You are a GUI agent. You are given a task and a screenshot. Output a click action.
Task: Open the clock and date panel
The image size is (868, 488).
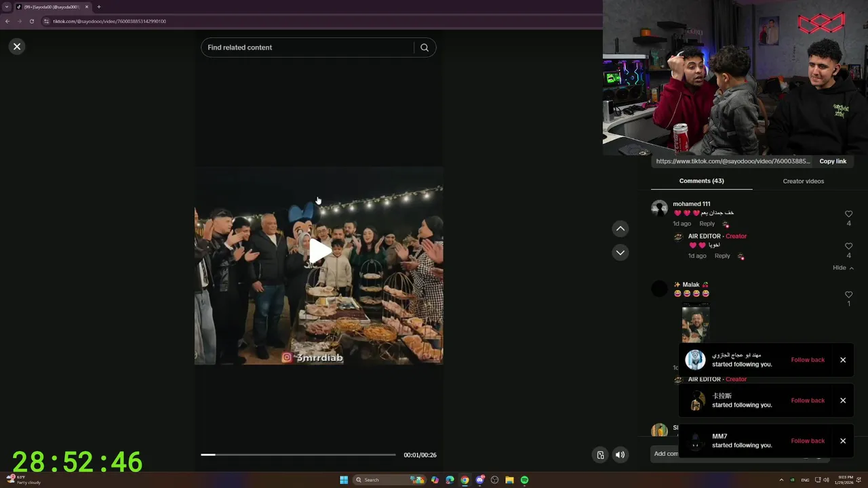846,480
